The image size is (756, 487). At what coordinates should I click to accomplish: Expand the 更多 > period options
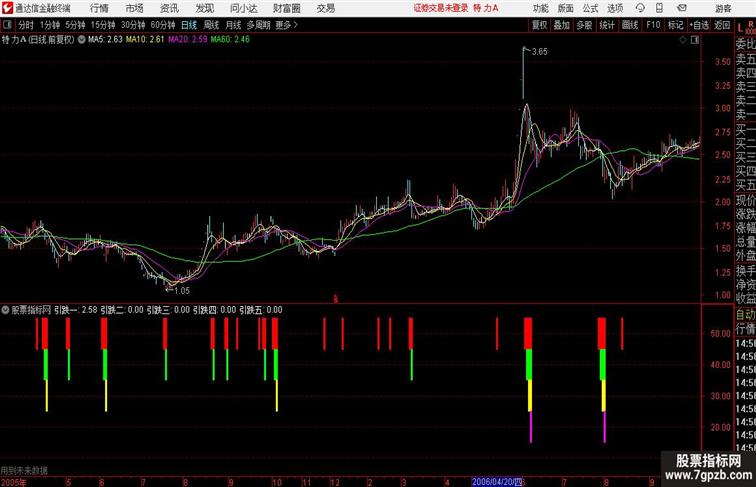286,25
